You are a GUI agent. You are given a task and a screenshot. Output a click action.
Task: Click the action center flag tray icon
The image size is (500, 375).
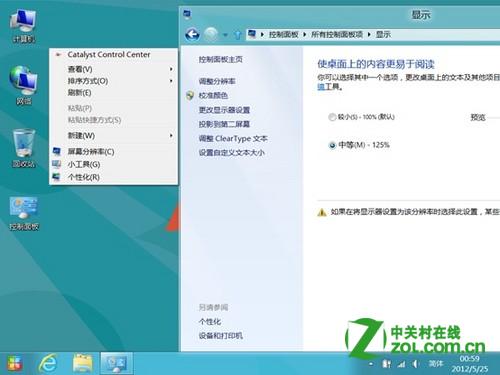(x=387, y=364)
